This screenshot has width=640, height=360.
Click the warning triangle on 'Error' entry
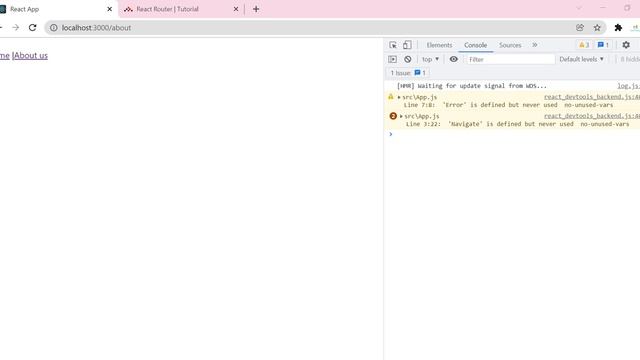pos(391,97)
